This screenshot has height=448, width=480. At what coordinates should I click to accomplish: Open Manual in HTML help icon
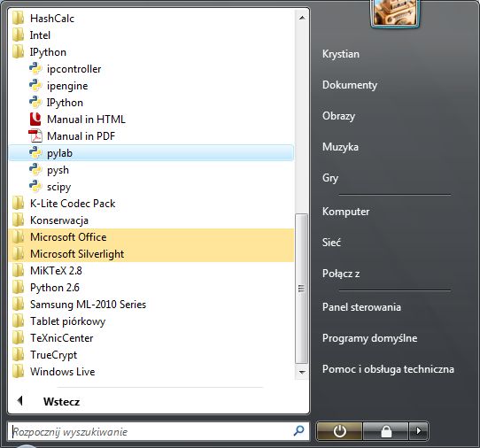pyautogui.click(x=35, y=120)
